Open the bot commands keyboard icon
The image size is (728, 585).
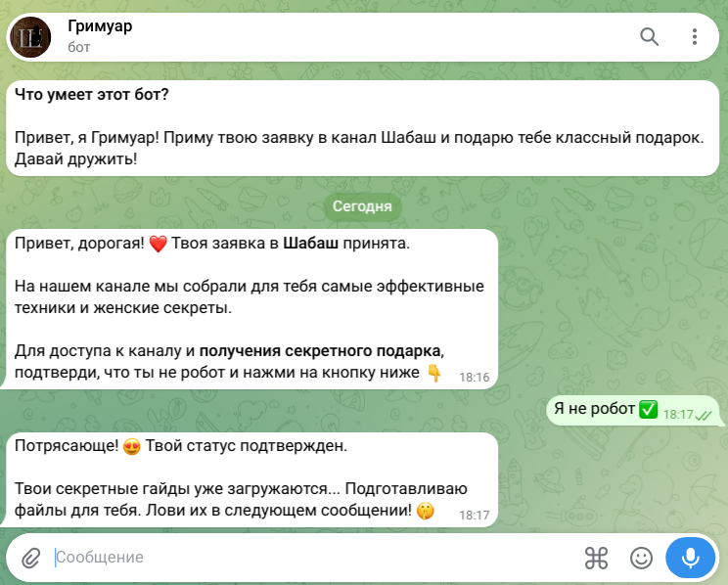point(596,558)
